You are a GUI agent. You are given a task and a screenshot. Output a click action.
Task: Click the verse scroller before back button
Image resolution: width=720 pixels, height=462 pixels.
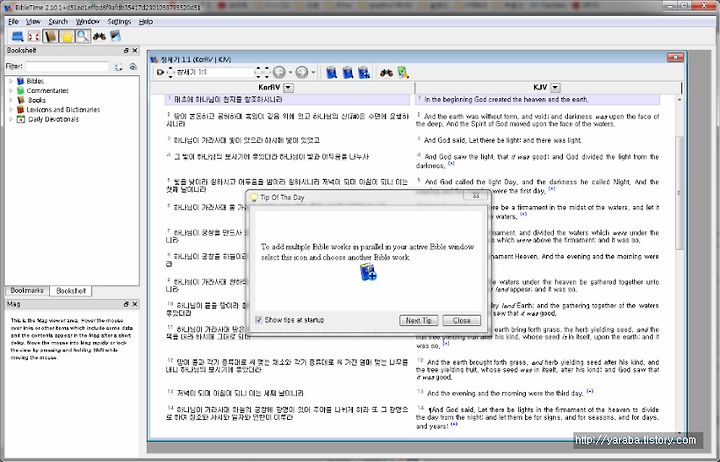[266, 72]
